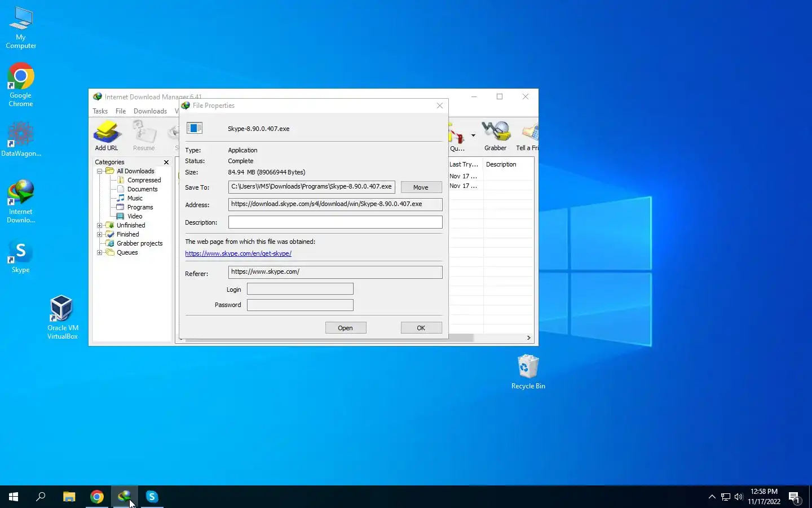Screen dimensions: 812x508
Task: Click the Referer field
Action: 335,272
